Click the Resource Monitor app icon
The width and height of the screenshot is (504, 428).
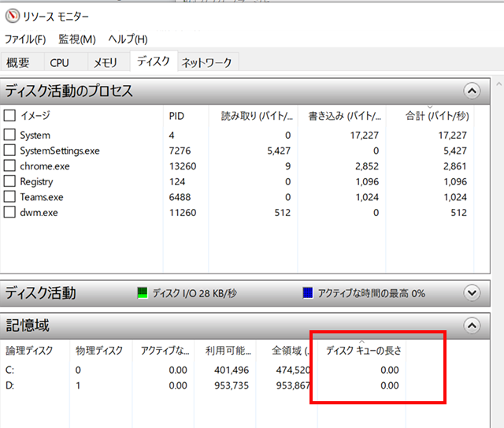[13, 16]
